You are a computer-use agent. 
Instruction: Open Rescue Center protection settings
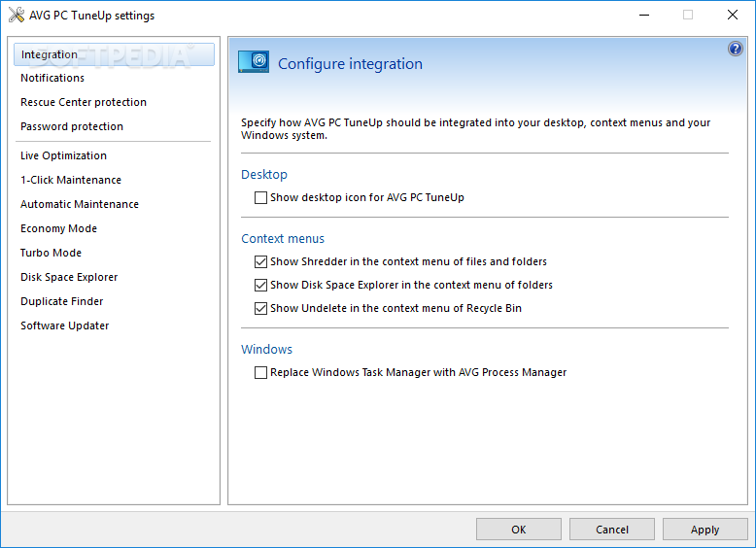pyautogui.click(x=84, y=102)
